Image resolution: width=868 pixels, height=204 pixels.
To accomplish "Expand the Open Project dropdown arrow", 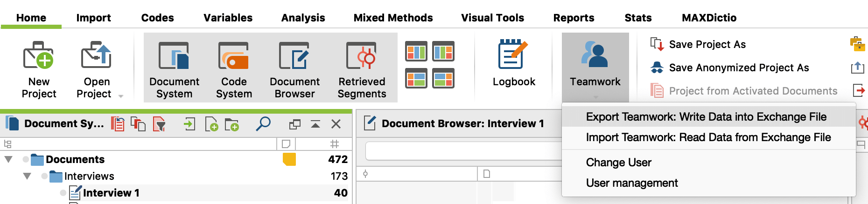I will pyautogui.click(x=121, y=96).
